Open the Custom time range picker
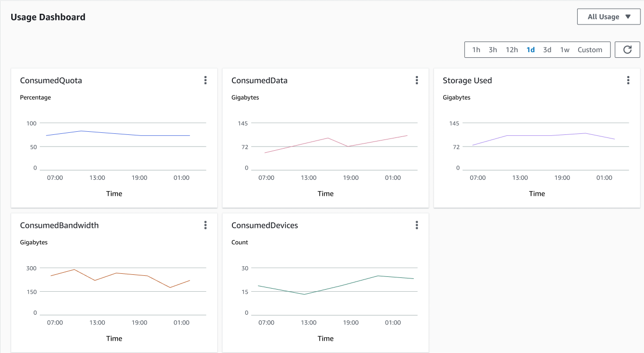The image size is (644, 353). pos(590,50)
